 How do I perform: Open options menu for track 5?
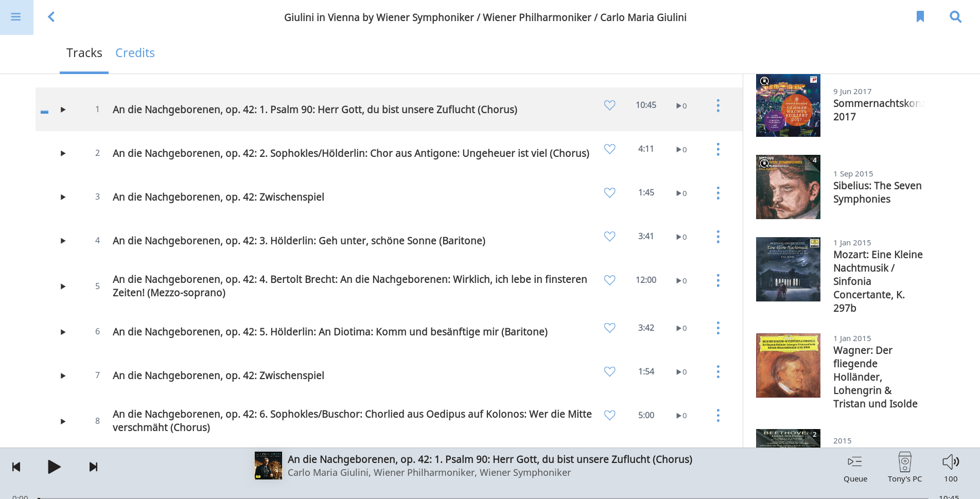[x=718, y=281]
